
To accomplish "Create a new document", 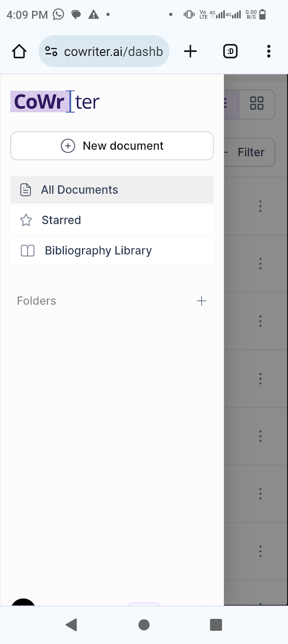I will (112, 146).
